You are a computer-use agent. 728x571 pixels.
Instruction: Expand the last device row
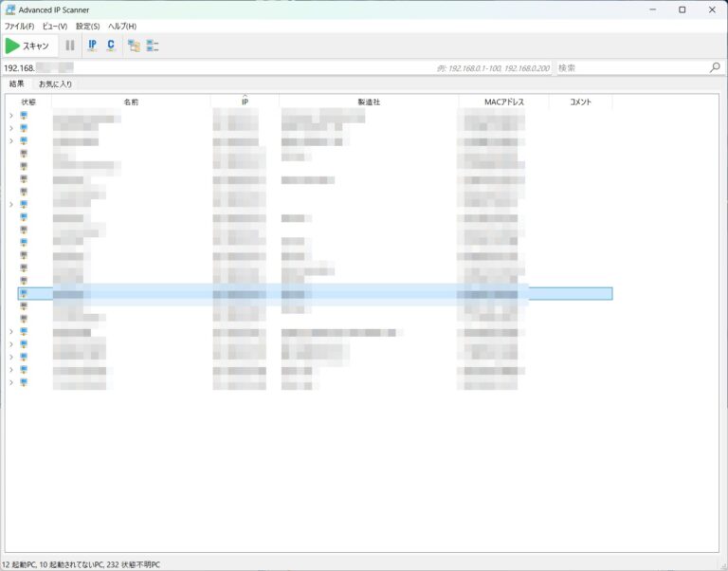[11, 383]
